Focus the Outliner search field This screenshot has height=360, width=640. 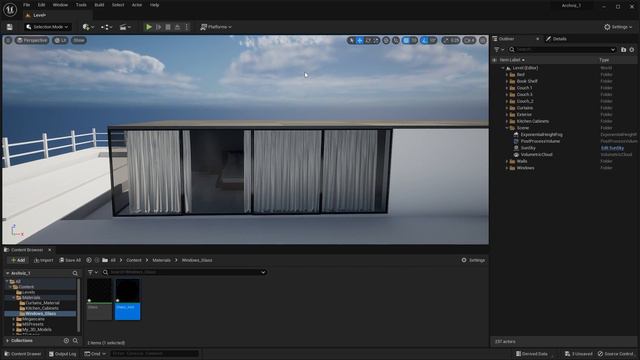[x=562, y=49]
